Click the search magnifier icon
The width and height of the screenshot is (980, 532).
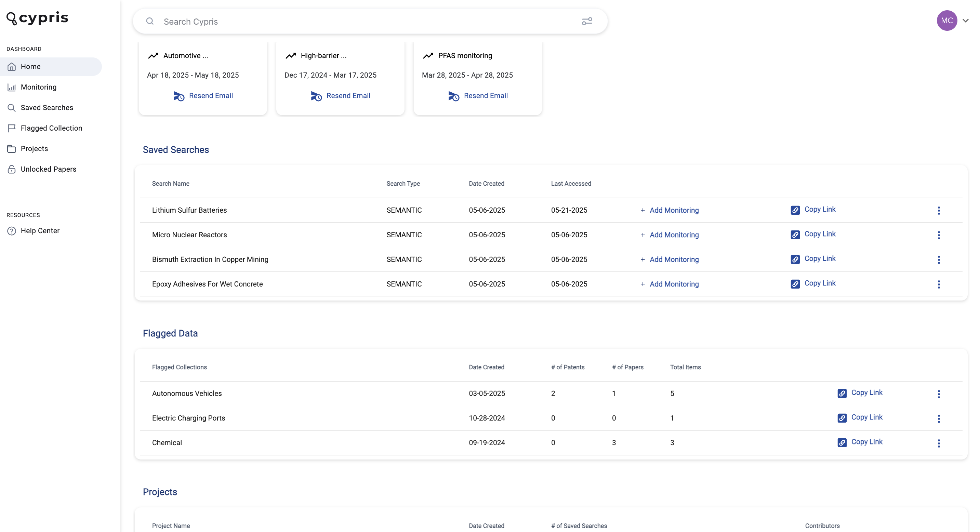[150, 21]
